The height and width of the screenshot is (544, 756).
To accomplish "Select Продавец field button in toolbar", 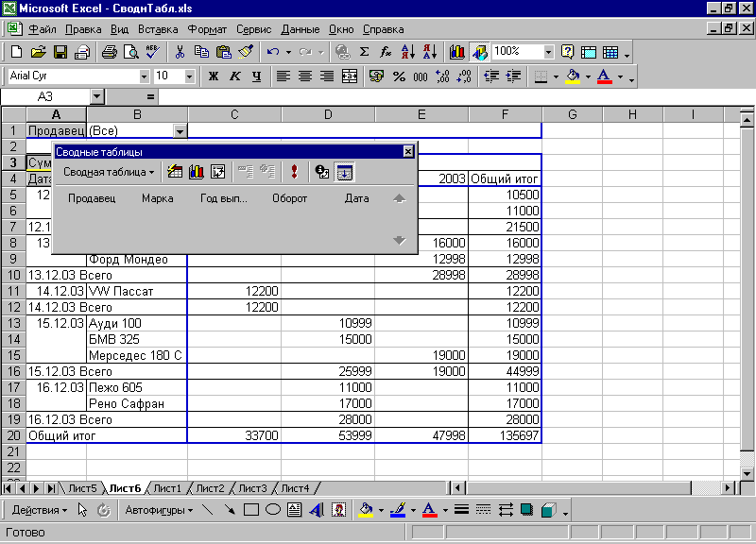I will pyautogui.click(x=92, y=198).
